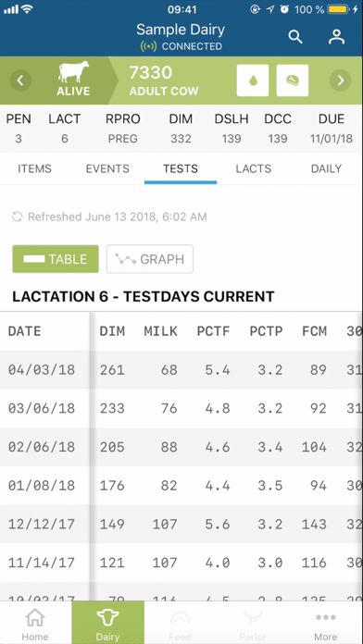
Task: Select the EVENTS tab
Action: [107, 168]
